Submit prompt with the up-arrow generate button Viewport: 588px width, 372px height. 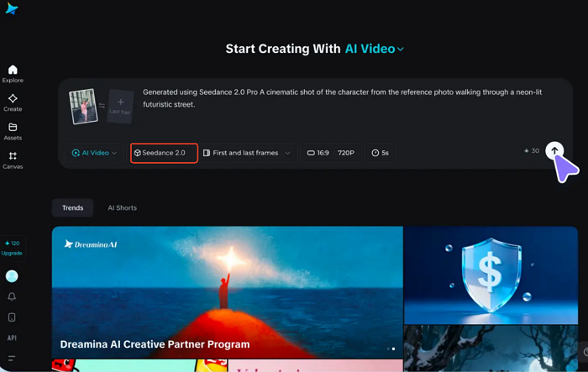pos(554,151)
